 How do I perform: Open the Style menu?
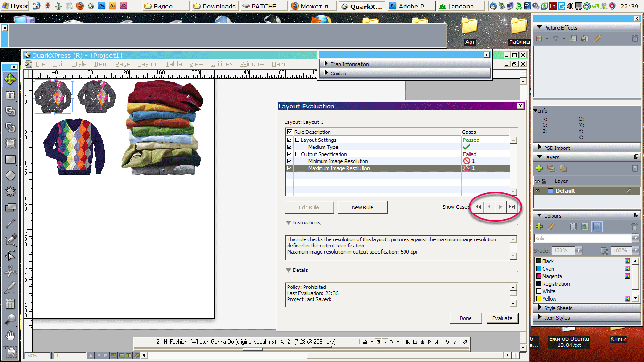click(x=79, y=64)
